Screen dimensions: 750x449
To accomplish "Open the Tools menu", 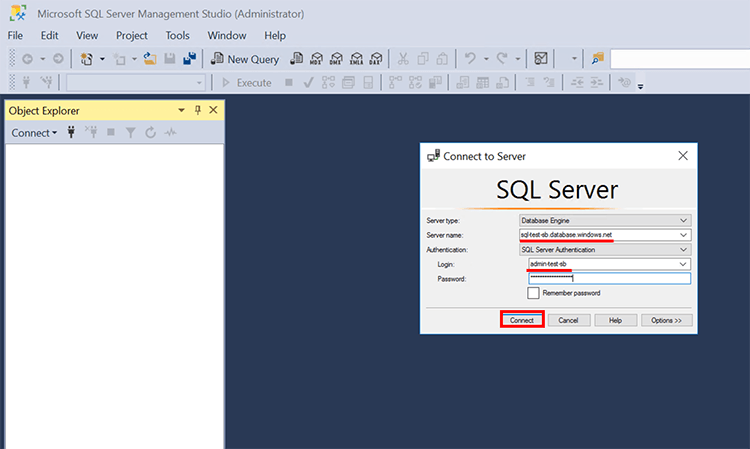I will (177, 35).
